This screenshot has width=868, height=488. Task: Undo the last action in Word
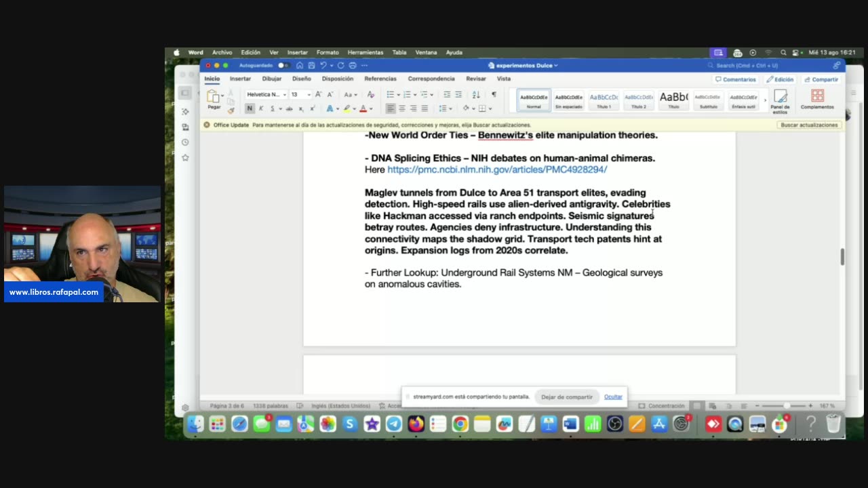coord(323,66)
